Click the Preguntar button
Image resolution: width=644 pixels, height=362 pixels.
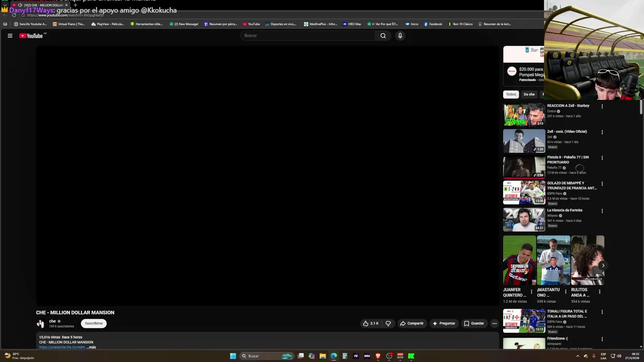(444, 323)
